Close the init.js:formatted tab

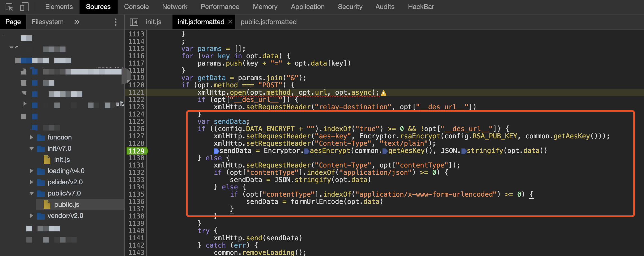point(230,22)
